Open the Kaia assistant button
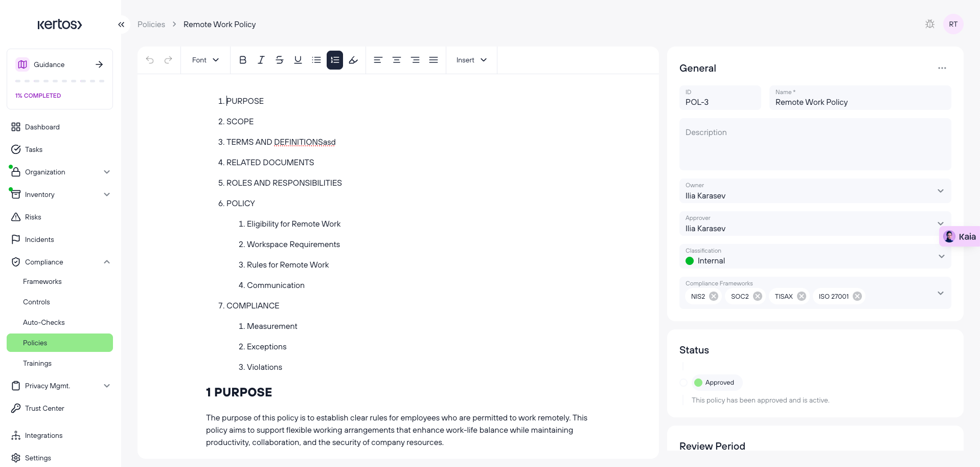The width and height of the screenshot is (980, 467). [x=960, y=236]
